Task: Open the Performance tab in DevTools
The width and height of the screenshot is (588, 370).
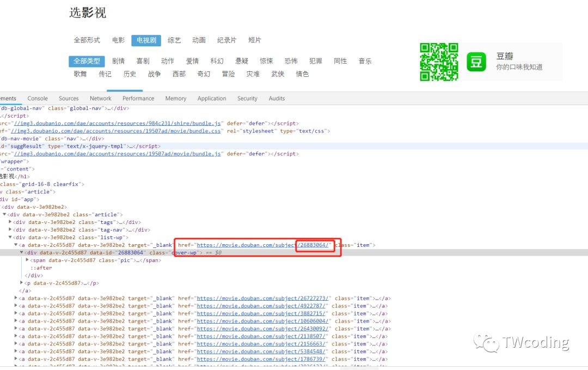Action: pos(138,98)
